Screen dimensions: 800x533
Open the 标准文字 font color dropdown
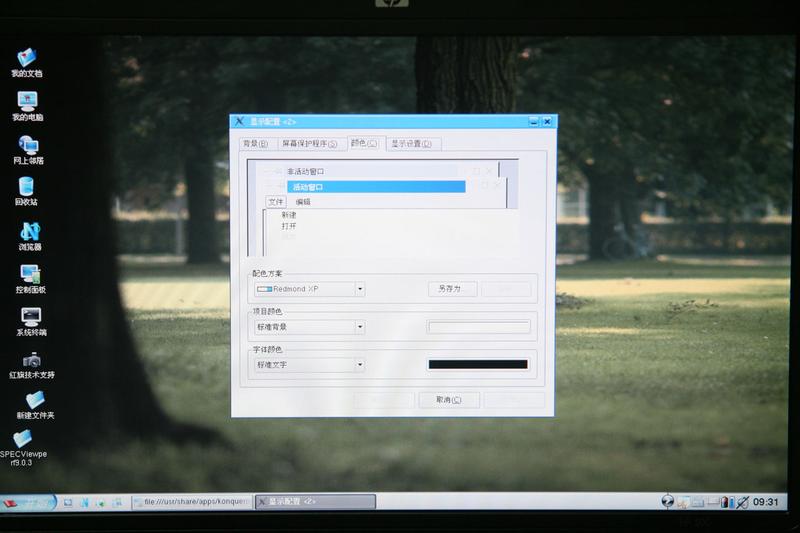(309, 365)
